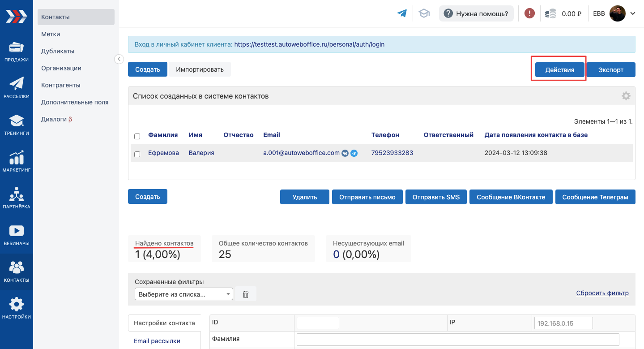This screenshot has width=644, height=349.
Task: Click the VK icon next to email
Action: (x=345, y=153)
